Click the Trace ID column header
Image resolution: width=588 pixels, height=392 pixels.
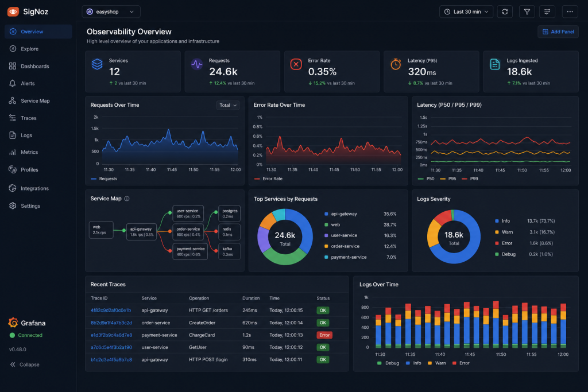(x=99, y=298)
